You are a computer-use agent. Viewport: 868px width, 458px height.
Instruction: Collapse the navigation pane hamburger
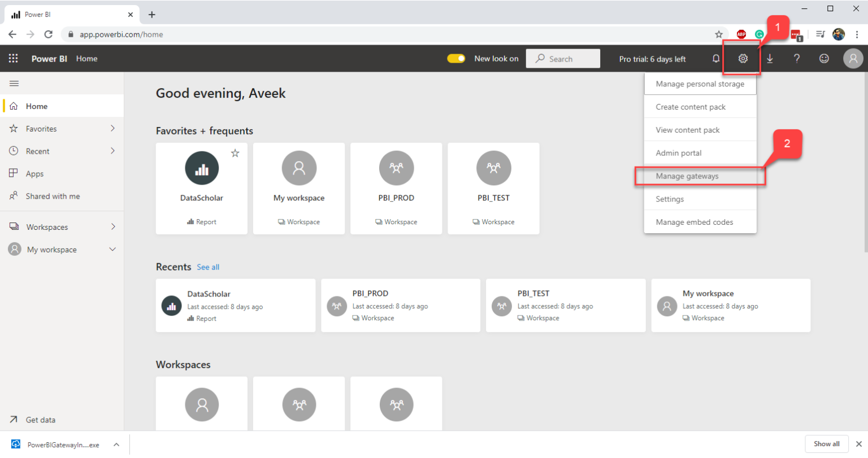click(x=14, y=84)
